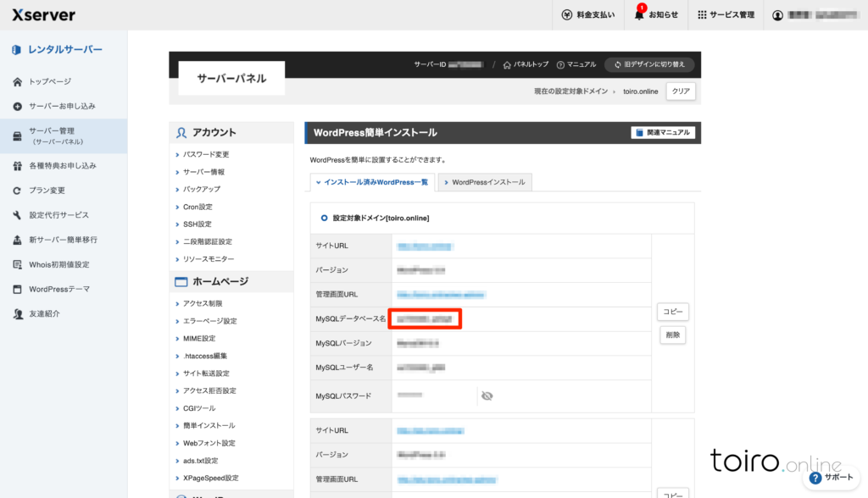Open お知らせ notification bell
Screen dimensions: 868x498
(639, 14)
